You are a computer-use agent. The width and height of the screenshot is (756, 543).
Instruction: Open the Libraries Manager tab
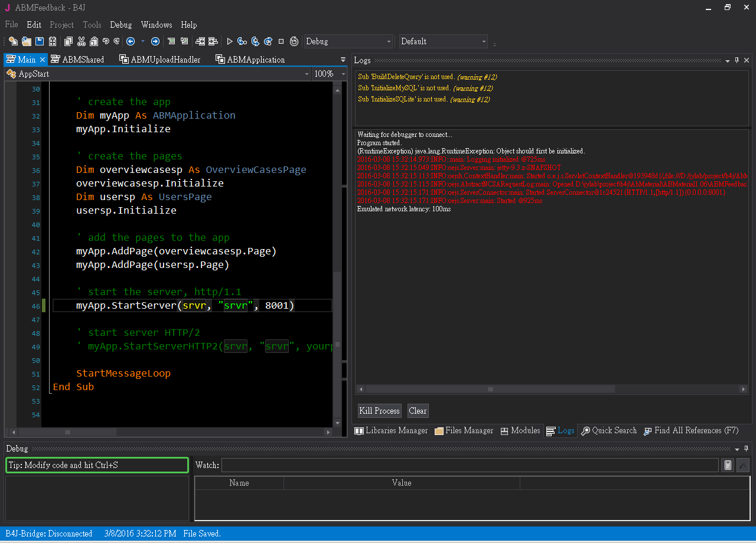(x=391, y=431)
